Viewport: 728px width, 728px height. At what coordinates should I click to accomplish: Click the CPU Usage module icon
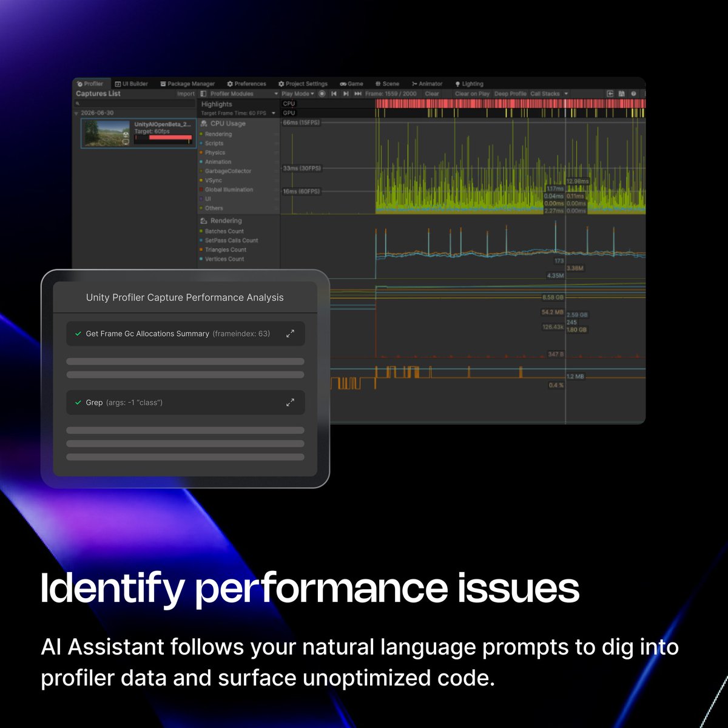click(204, 124)
